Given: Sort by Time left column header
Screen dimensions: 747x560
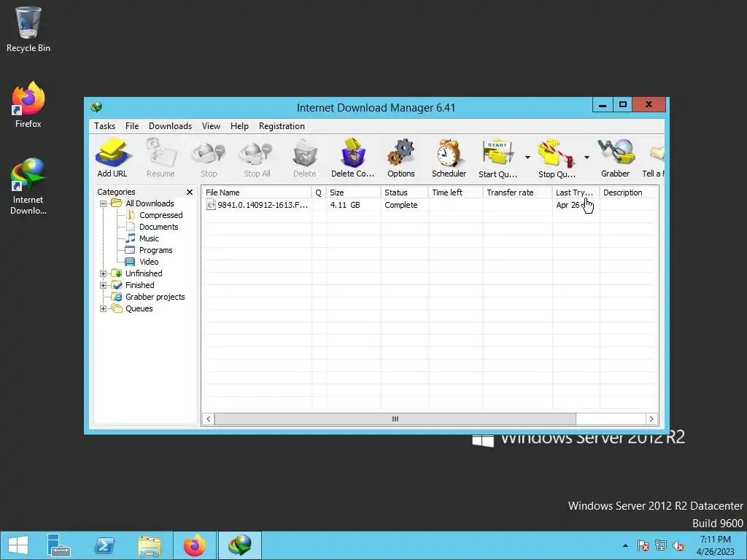Looking at the screenshot, I should tap(455, 192).
